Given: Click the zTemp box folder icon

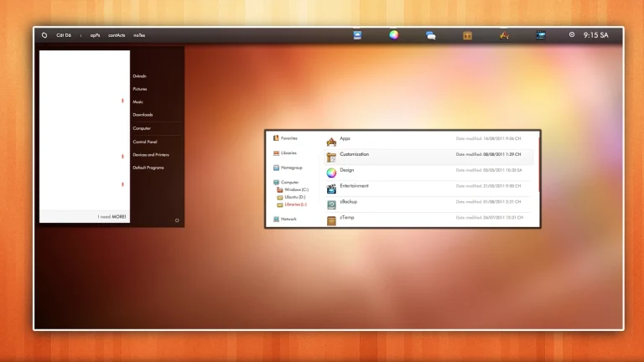Looking at the screenshot, I should tap(331, 220).
